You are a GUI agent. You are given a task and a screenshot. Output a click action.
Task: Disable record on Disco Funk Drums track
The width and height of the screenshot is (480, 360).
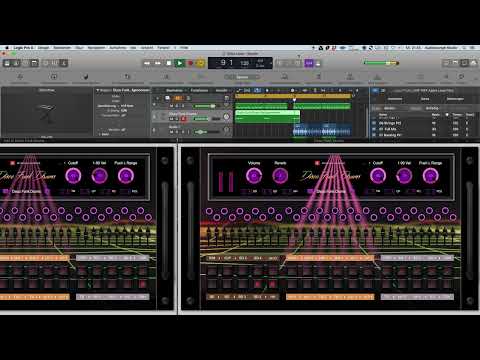coord(183,119)
